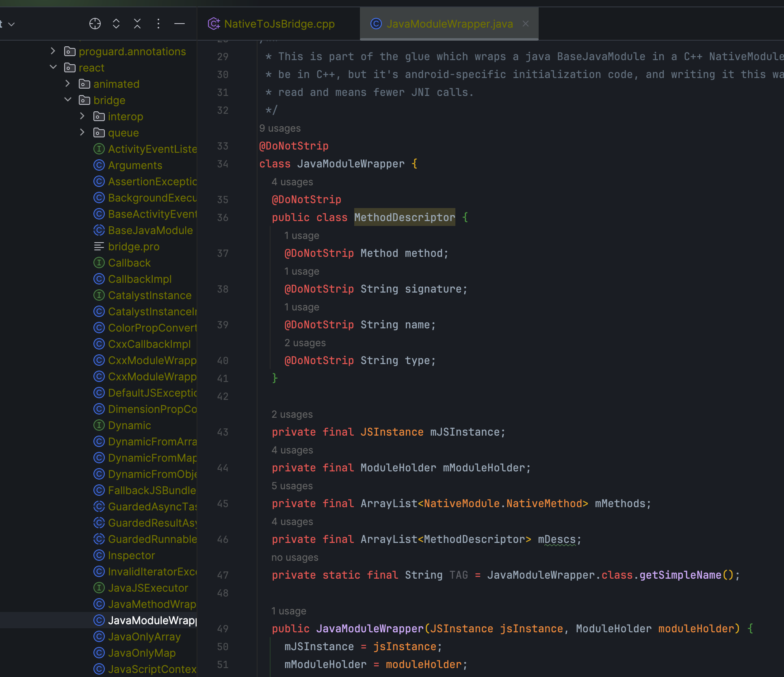Viewport: 784px width, 677px height.
Task: Click the BaseJavaModule abstract class icon
Action: click(x=99, y=230)
